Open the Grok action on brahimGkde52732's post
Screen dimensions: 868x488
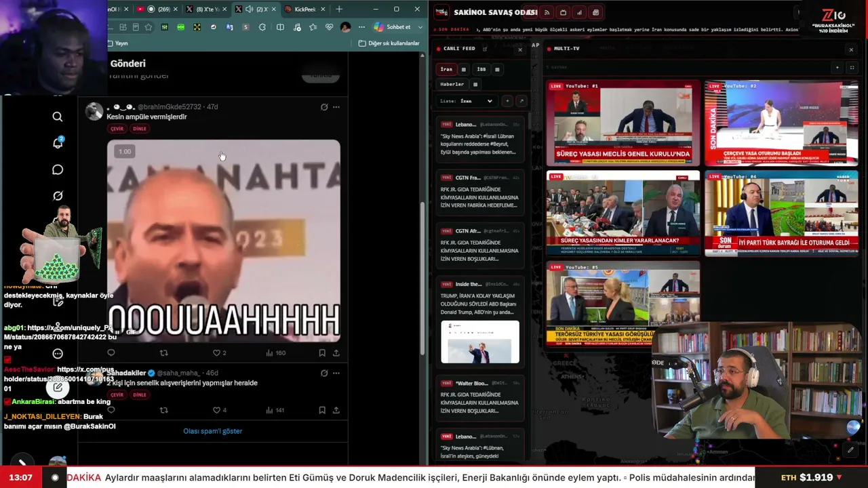324,107
